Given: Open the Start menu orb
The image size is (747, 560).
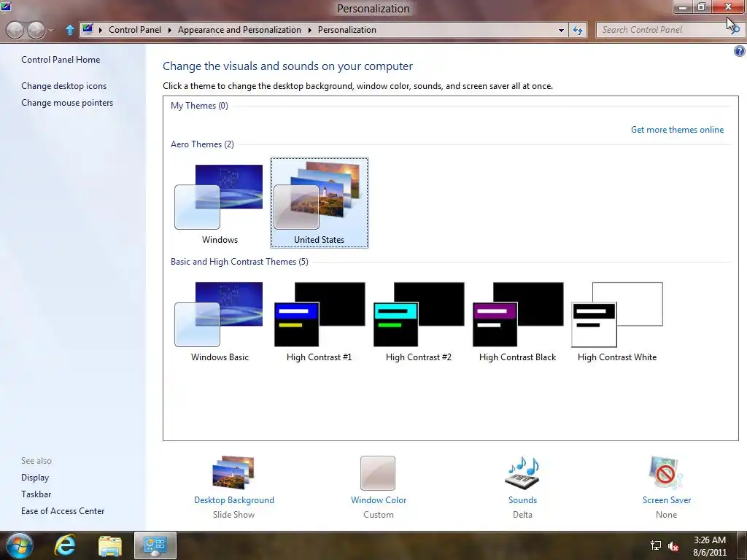Looking at the screenshot, I should click(x=20, y=545).
